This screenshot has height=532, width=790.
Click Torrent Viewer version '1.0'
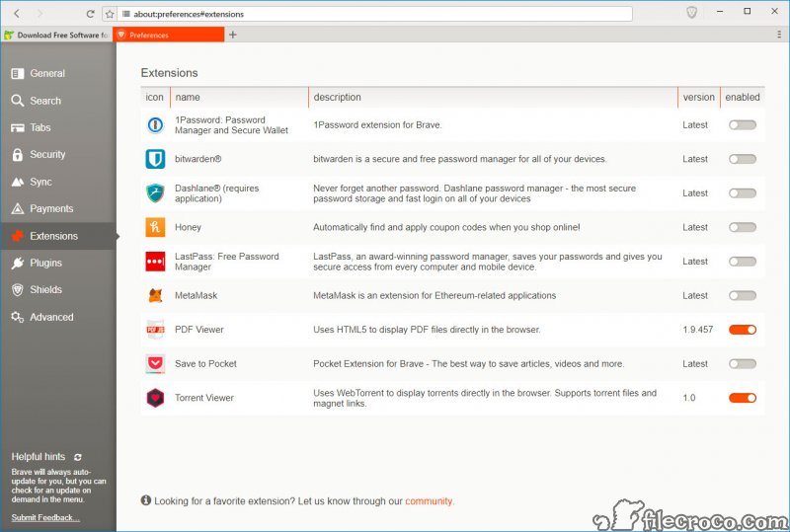point(689,398)
